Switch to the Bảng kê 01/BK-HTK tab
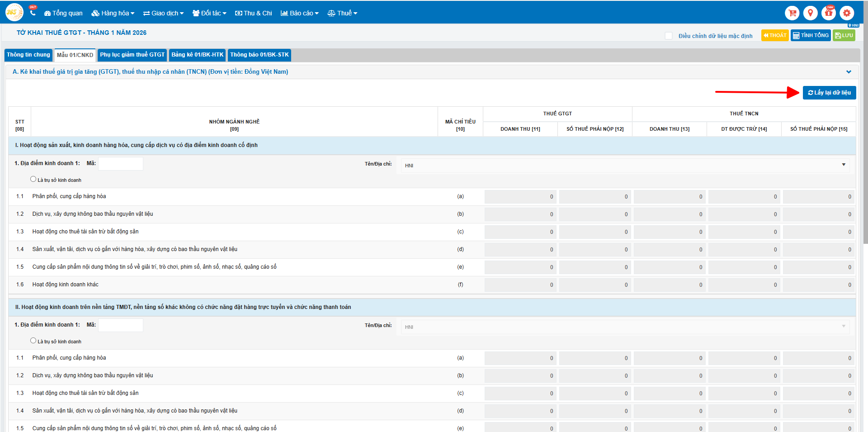Screen dimensions: 868x432 197,55
